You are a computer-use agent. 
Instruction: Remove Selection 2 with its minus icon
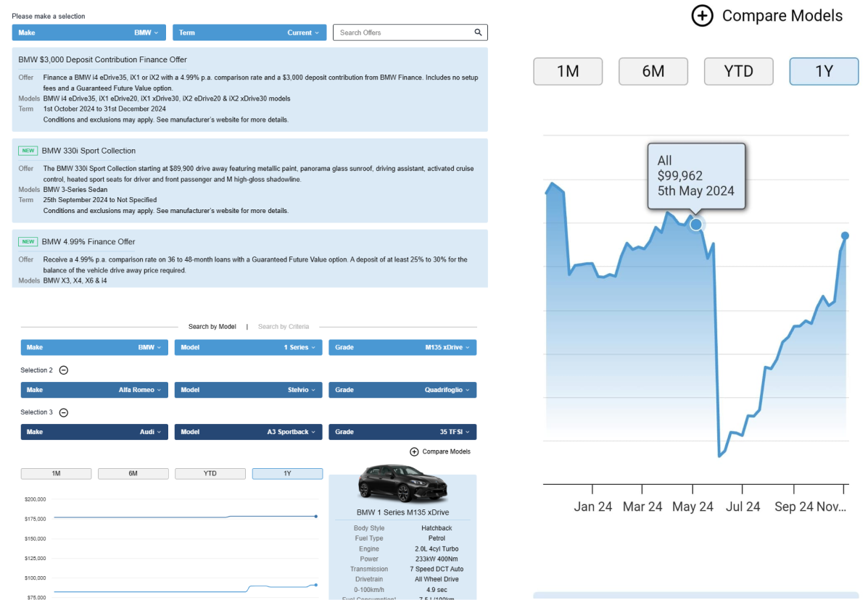(x=64, y=370)
